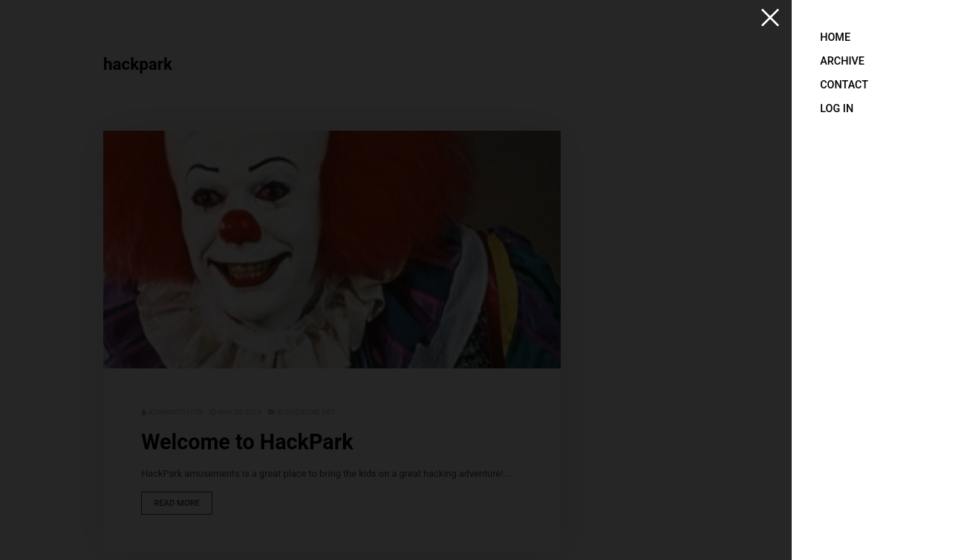This screenshot has height=560, width=964.
Task: Close the side navigation menu with X
Action: 769,18
